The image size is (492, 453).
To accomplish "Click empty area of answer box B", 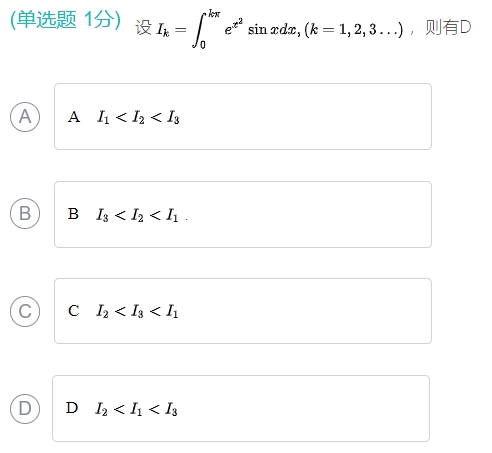I will pos(300,214).
